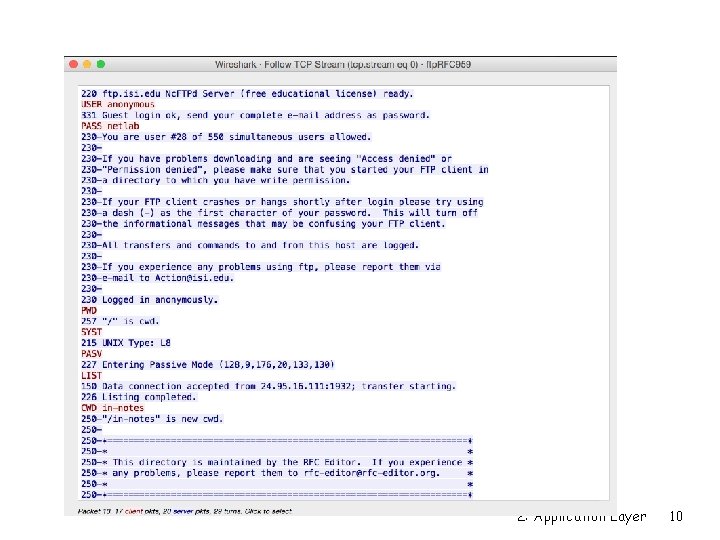Click '230-You are user #28' line

coord(226,137)
